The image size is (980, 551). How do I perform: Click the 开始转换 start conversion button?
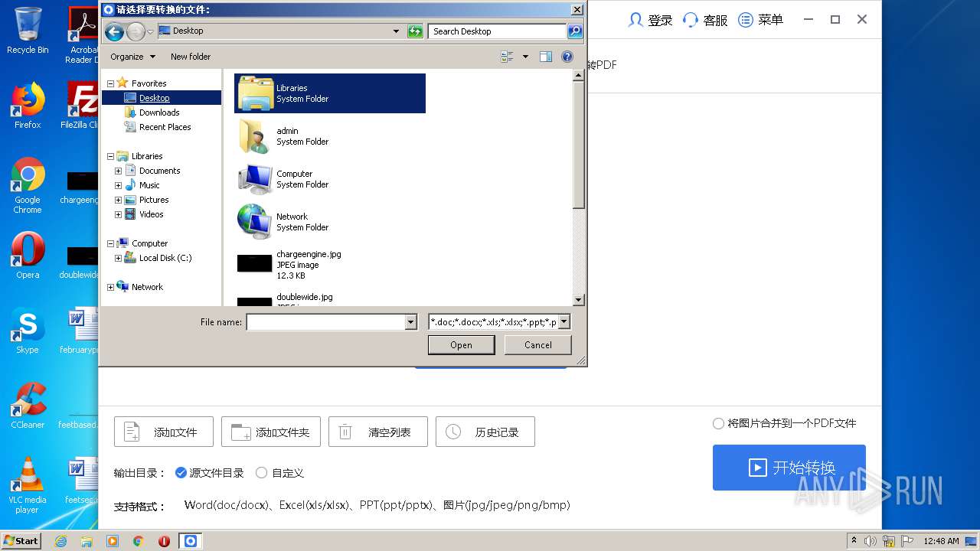[789, 468]
